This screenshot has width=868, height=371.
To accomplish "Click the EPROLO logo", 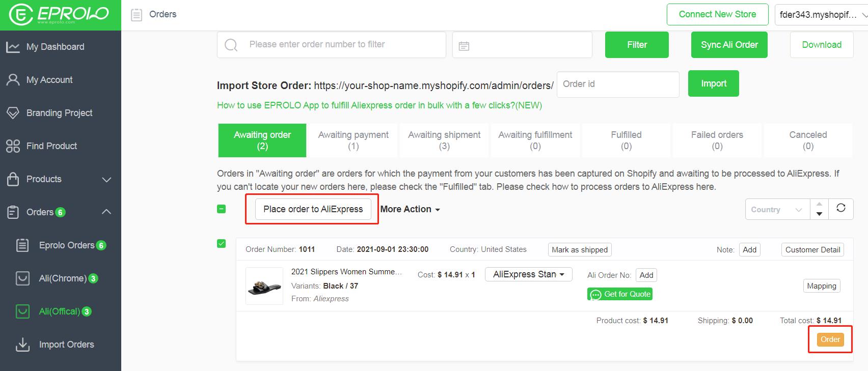I will [60, 14].
